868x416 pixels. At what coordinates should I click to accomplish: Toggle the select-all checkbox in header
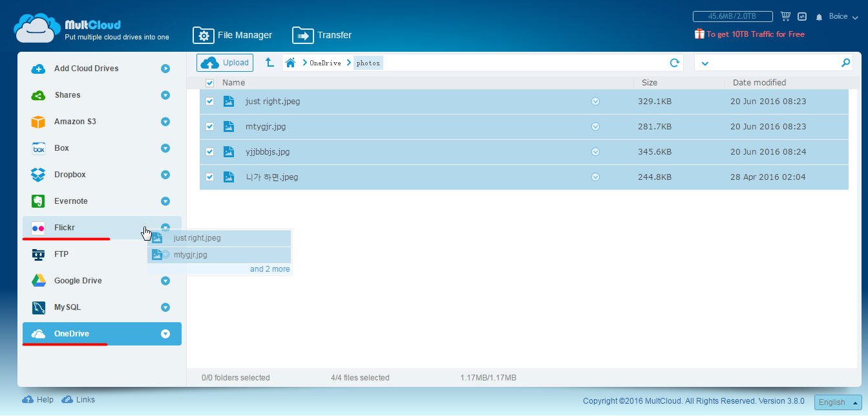click(209, 83)
